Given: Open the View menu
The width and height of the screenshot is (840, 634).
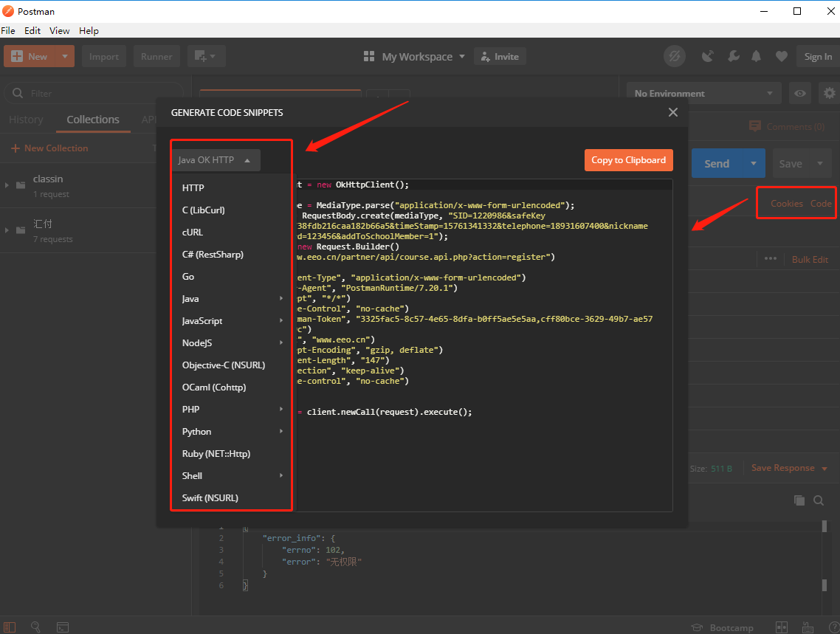Looking at the screenshot, I should 60,30.
